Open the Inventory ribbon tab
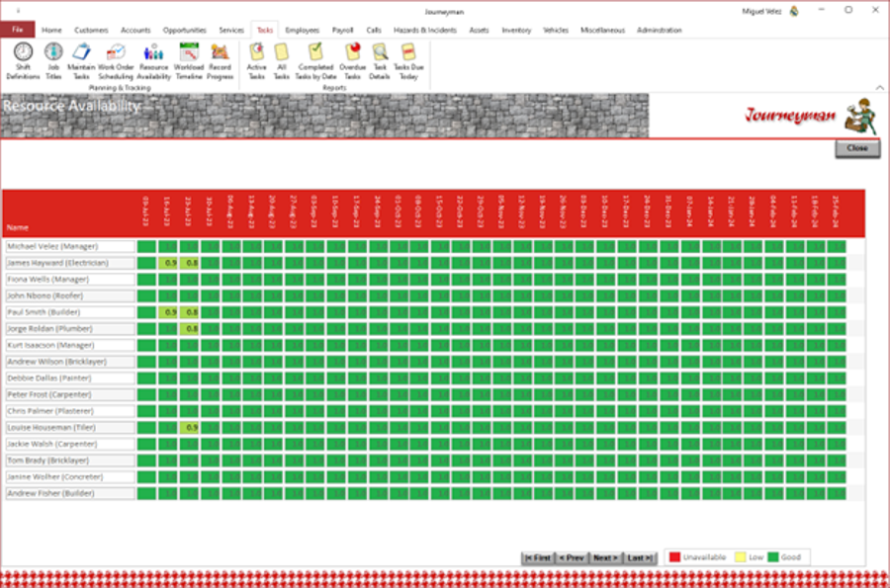 pyautogui.click(x=516, y=30)
